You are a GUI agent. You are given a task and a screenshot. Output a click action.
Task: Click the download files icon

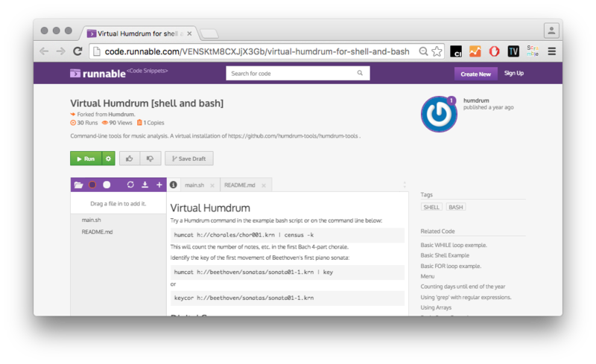point(145,185)
